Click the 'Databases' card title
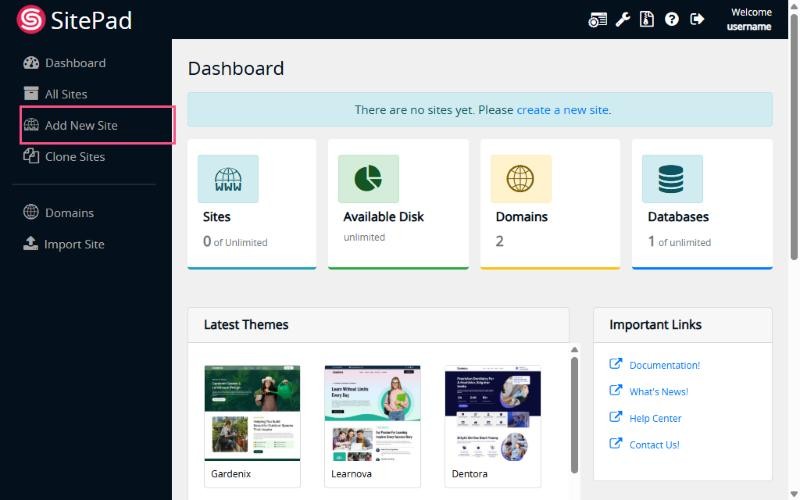Image resolution: width=800 pixels, height=500 pixels. 678,217
